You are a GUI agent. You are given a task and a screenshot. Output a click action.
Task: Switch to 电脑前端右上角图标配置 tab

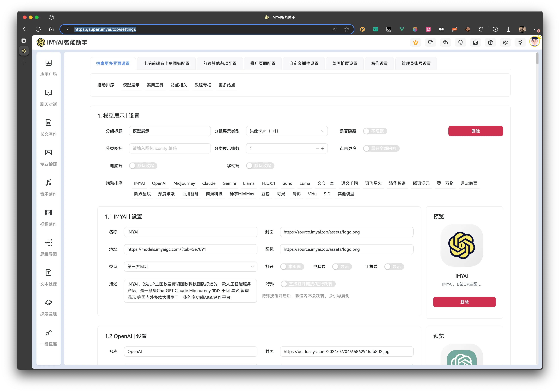(x=166, y=63)
